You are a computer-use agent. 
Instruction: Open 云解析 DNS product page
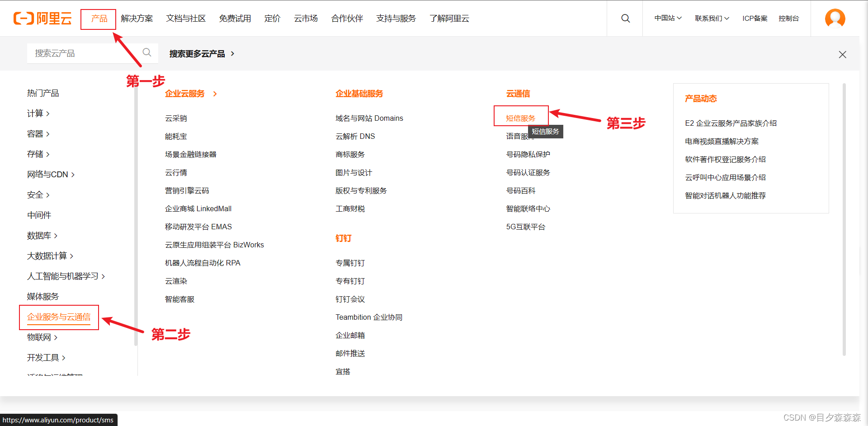click(355, 136)
